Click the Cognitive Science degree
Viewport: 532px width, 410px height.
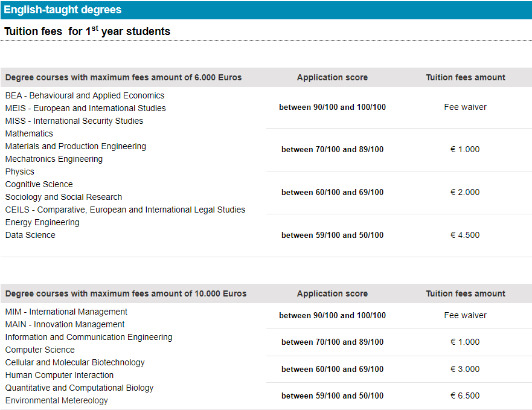pyautogui.click(x=39, y=184)
